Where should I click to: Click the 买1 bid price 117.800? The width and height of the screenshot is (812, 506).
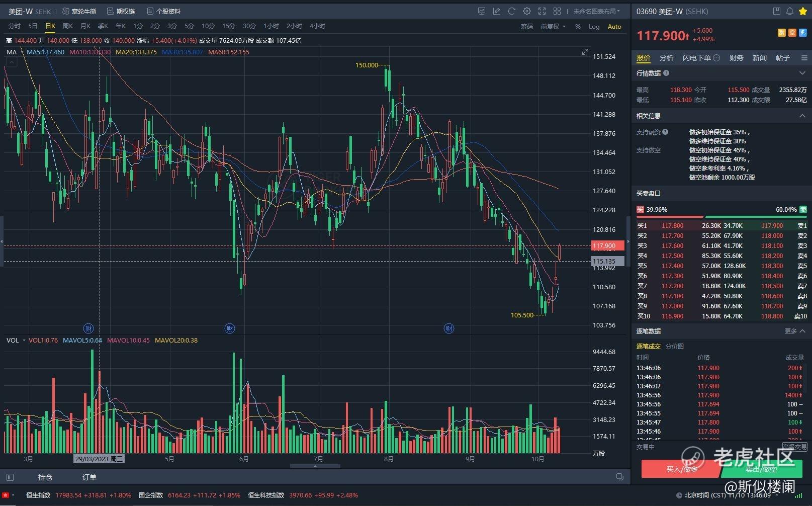[x=672, y=226]
